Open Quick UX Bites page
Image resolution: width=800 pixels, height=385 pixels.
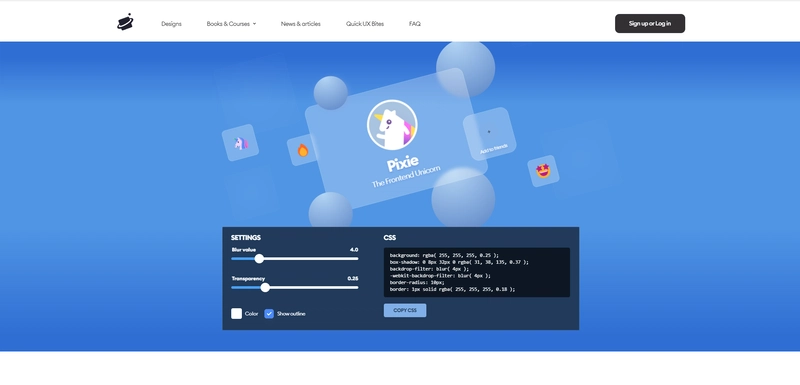365,24
